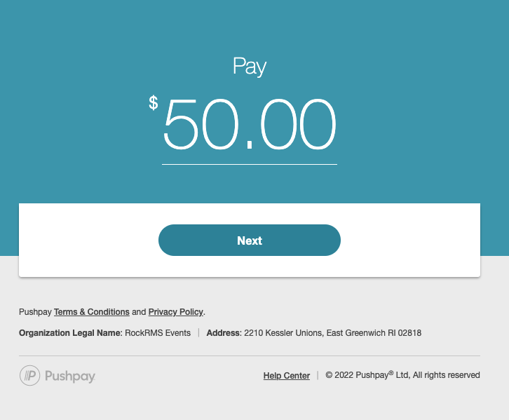This screenshot has width=509, height=420.
Task: Click the Pushpay circular logo icon
Action: 30,376
